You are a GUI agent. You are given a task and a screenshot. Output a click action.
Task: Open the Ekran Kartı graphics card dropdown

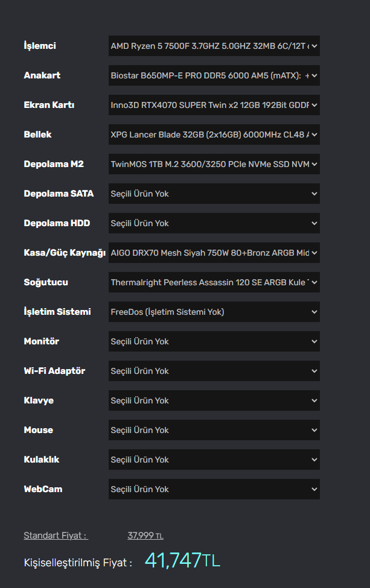[214, 105]
